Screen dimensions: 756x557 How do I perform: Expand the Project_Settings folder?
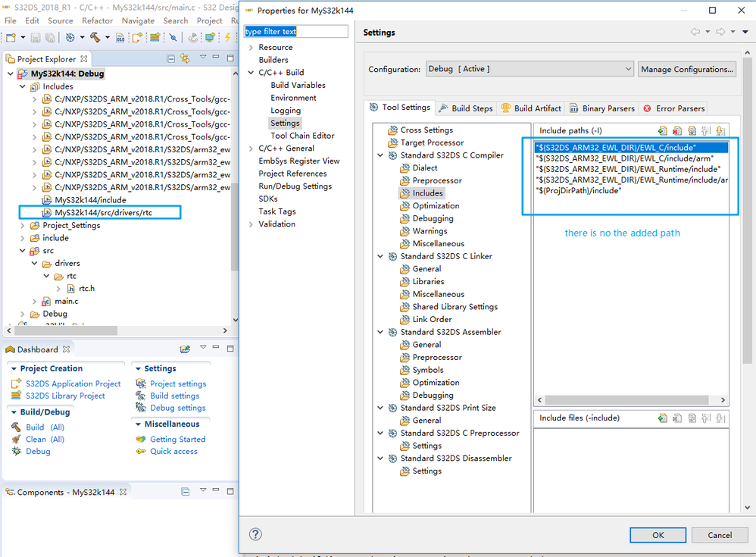[22, 225]
